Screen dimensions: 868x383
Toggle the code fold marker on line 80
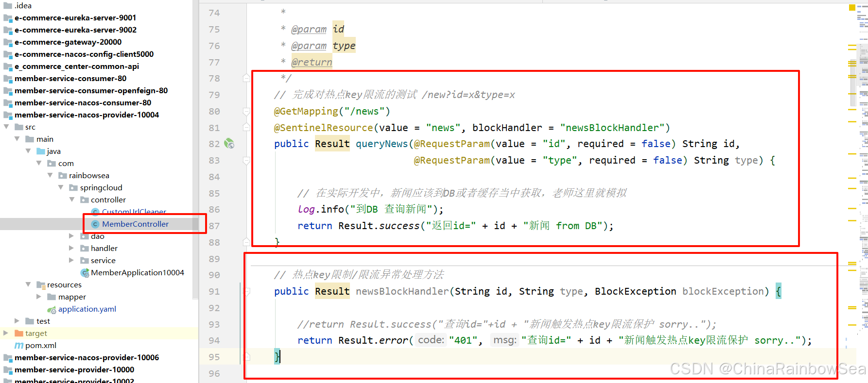coord(247,112)
